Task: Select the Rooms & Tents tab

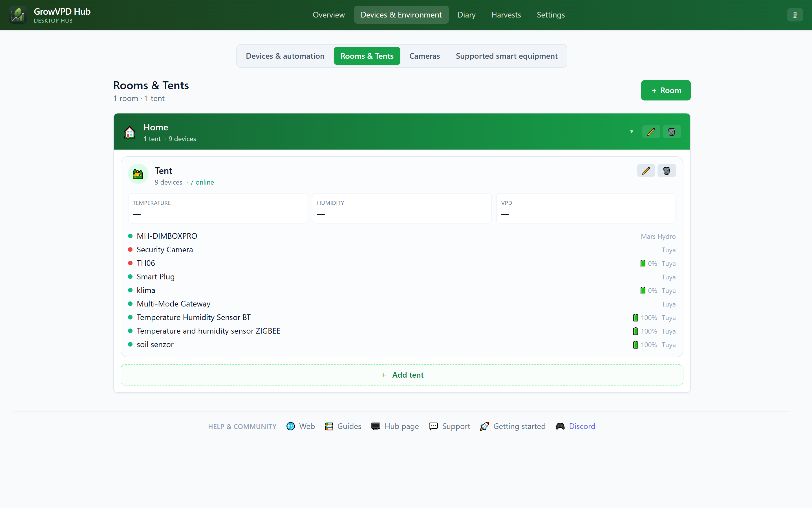Action: tap(367, 56)
